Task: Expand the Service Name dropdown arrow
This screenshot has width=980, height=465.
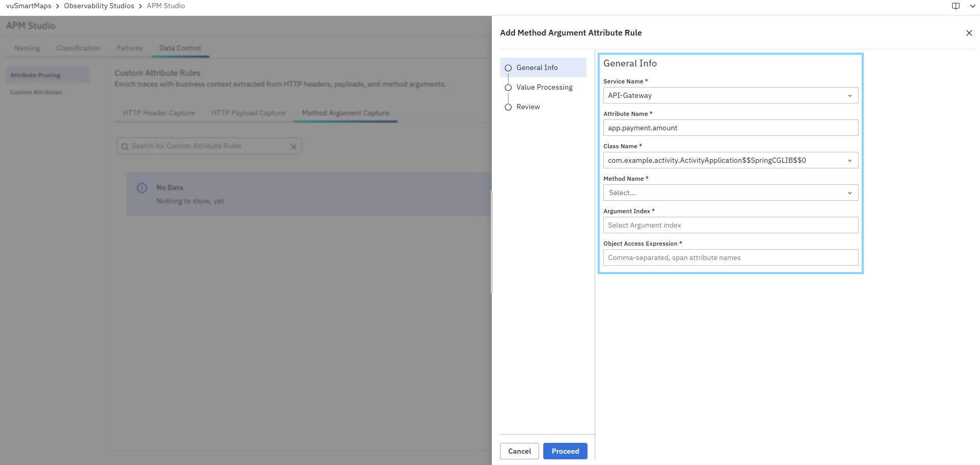Action: pos(849,96)
